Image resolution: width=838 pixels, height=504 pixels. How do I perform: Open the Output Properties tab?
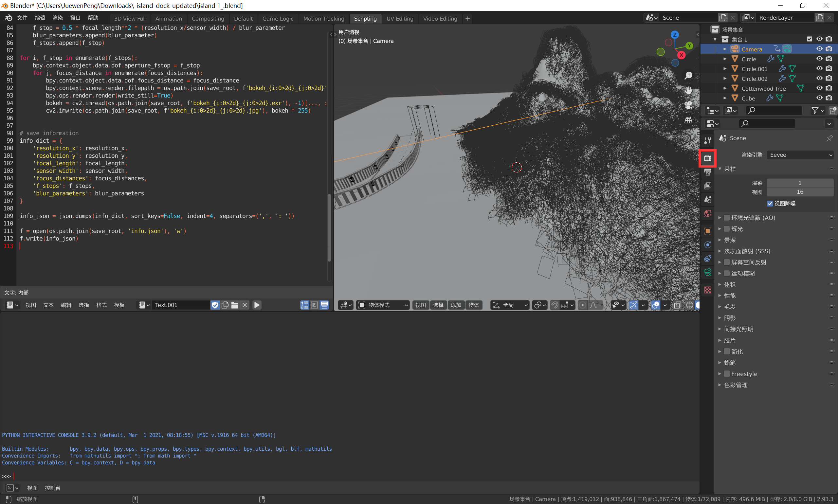click(x=708, y=172)
